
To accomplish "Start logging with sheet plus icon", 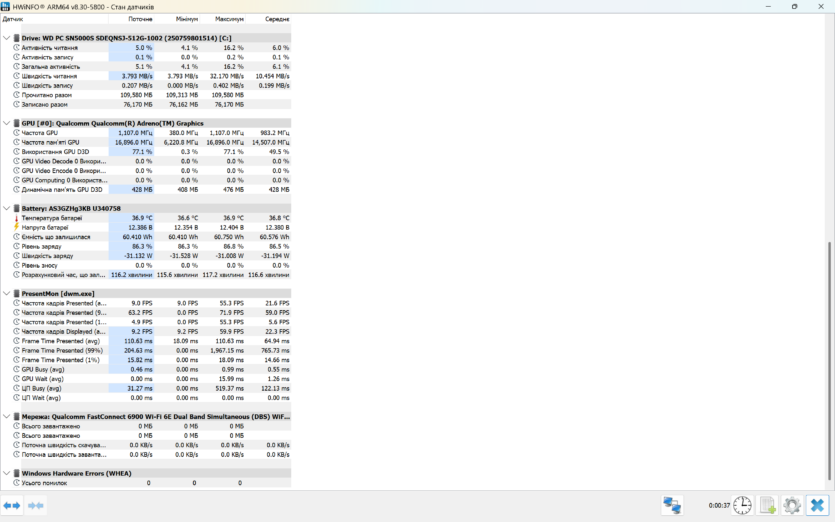I will (767, 505).
